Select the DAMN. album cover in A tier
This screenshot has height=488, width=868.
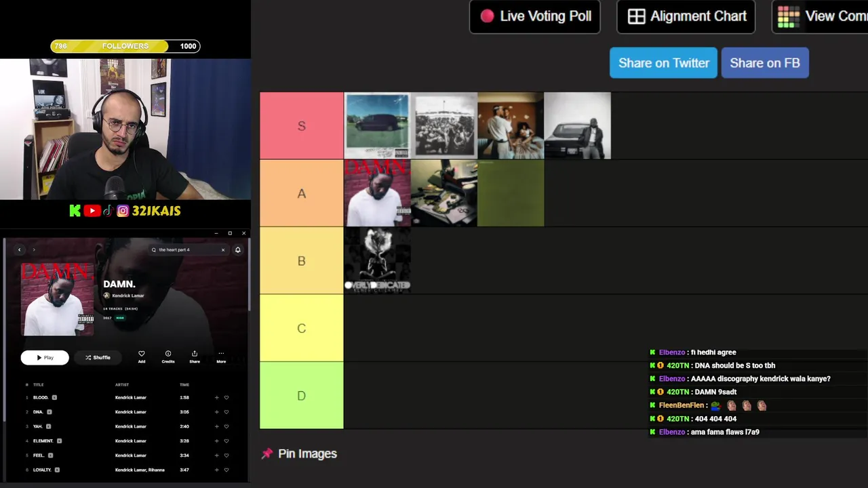pyautogui.click(x=377, y=193)
